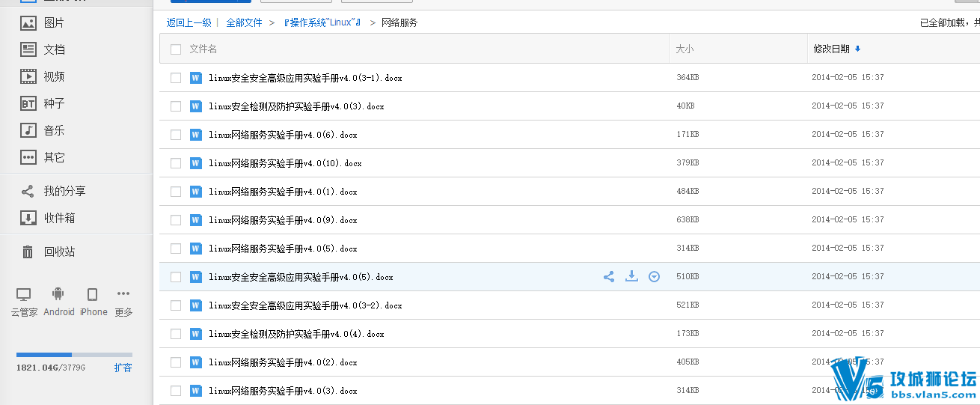Viewport: 980px width, 405px height.
Task: Click the 回收站 trash icon
Action: click(x=28, y=252)
